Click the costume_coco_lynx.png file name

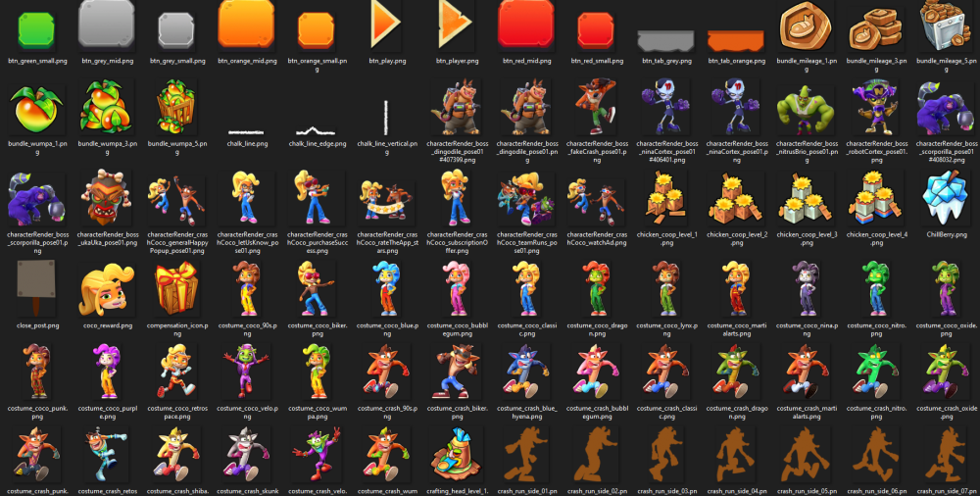(x=666, y=329)
